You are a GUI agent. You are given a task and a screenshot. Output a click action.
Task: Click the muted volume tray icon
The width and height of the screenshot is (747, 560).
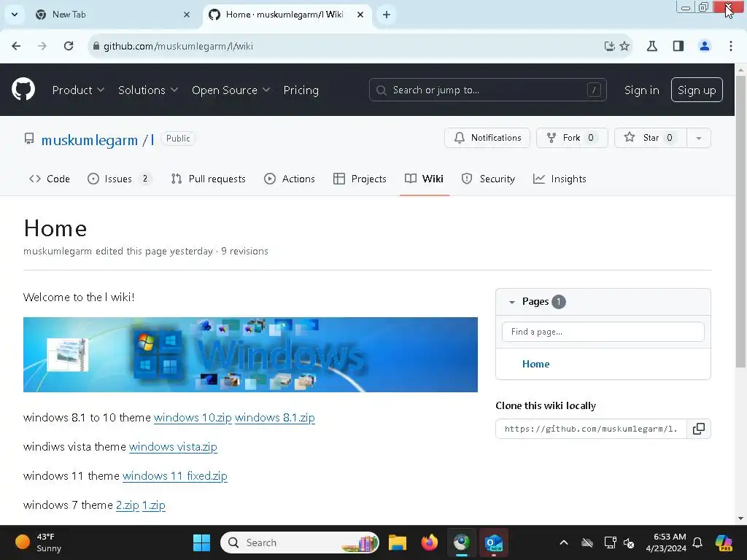629,542
